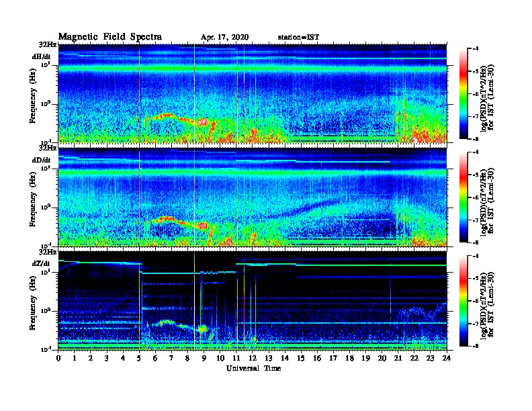Click 'log(PSD)(nT^2/Hz)' label of dD/dt colorbar
The height and width of the screenshot is (411, 532).
483,201
